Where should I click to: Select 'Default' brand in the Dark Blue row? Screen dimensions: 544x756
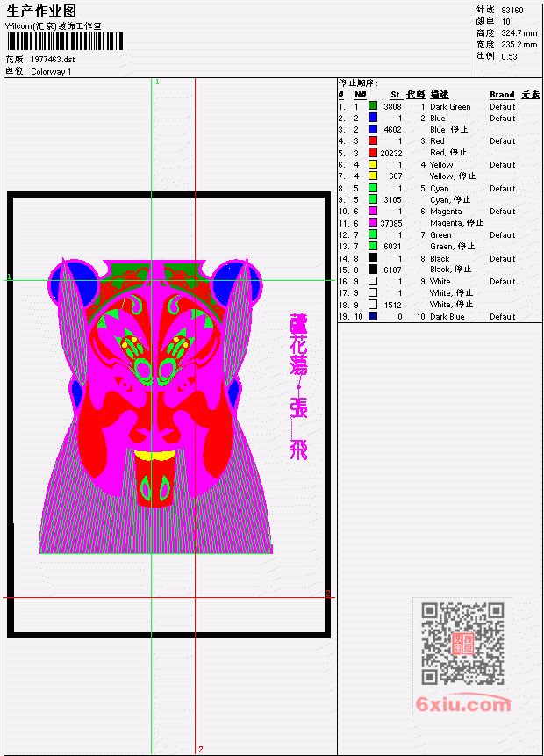(503, 317)
